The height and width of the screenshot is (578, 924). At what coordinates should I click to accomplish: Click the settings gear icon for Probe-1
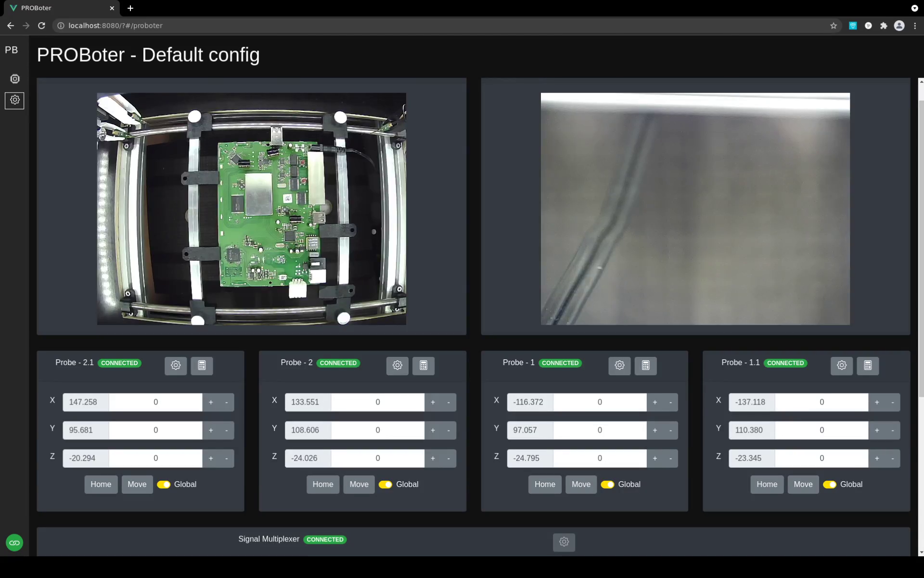[x=619, y=365]
